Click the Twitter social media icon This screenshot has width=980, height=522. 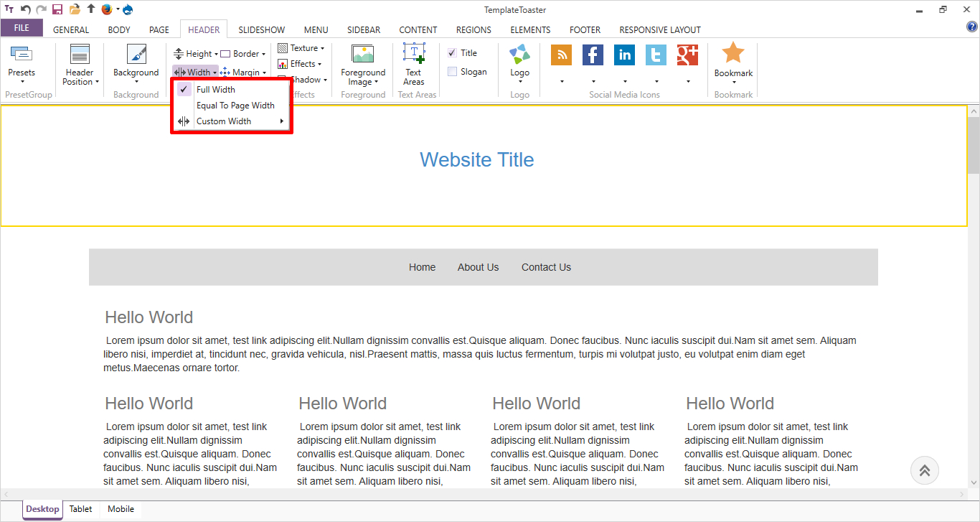coord(656,55)
